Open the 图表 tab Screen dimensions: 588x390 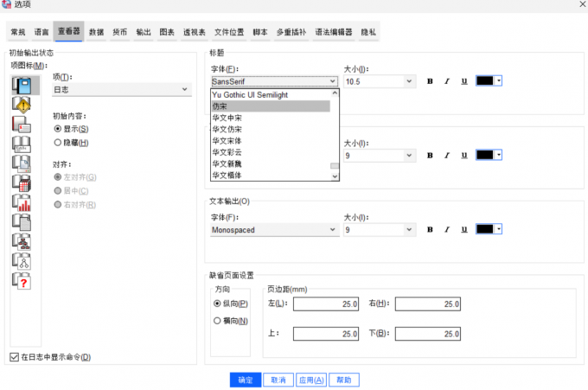[x=167, y=32]
